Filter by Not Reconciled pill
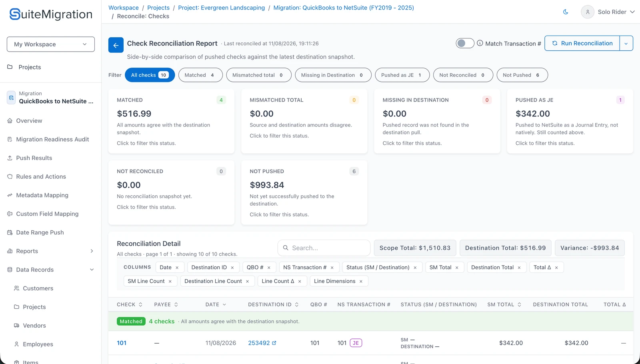This screenshot has width=640, height=364. 463,75
